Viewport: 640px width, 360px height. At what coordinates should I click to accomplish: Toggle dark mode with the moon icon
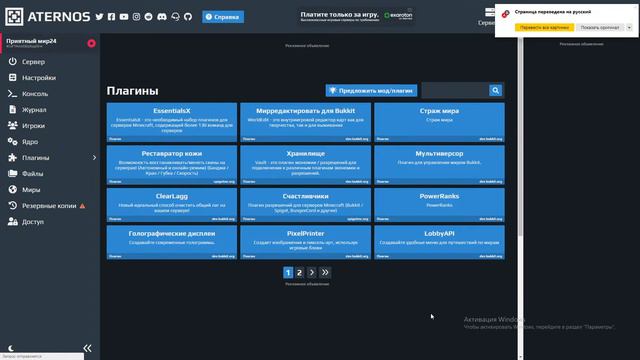11,348
